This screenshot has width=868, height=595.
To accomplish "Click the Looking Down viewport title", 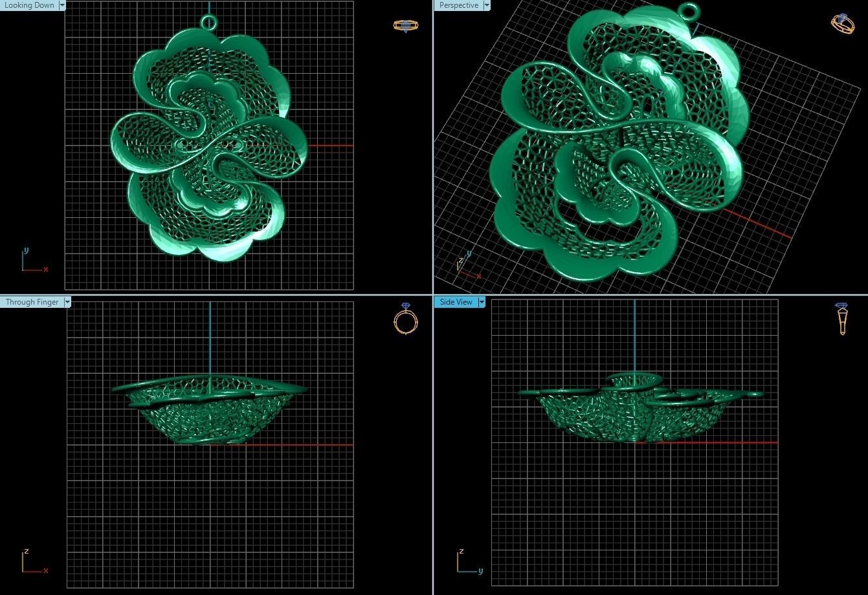I will pyautogui.click(x=29, y=5).
